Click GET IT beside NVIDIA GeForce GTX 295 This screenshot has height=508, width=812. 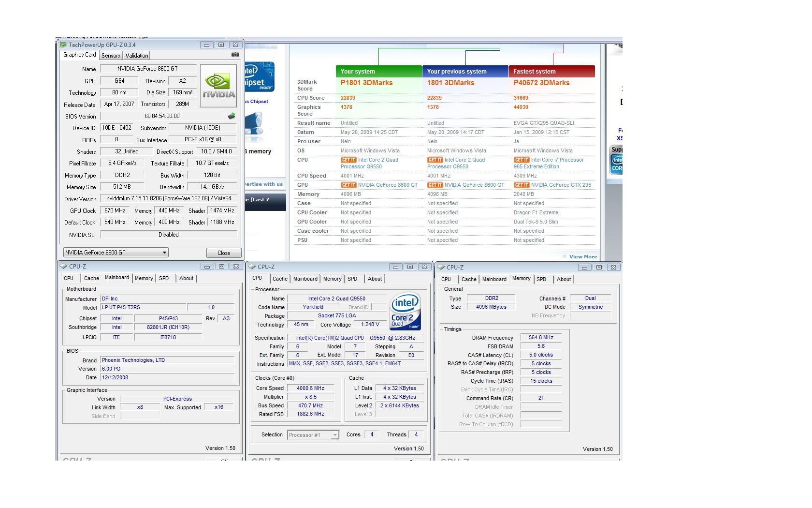click(522, 185)
